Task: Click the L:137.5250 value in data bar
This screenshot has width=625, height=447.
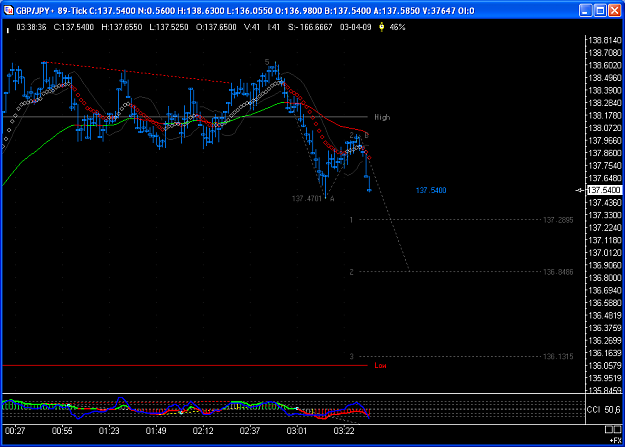Action: (x=169, y=27)
